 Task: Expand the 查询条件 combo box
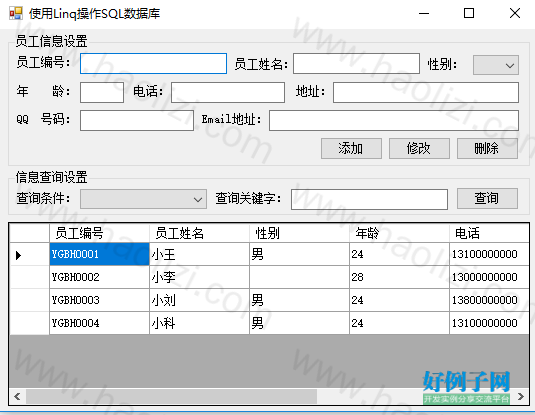143,199
